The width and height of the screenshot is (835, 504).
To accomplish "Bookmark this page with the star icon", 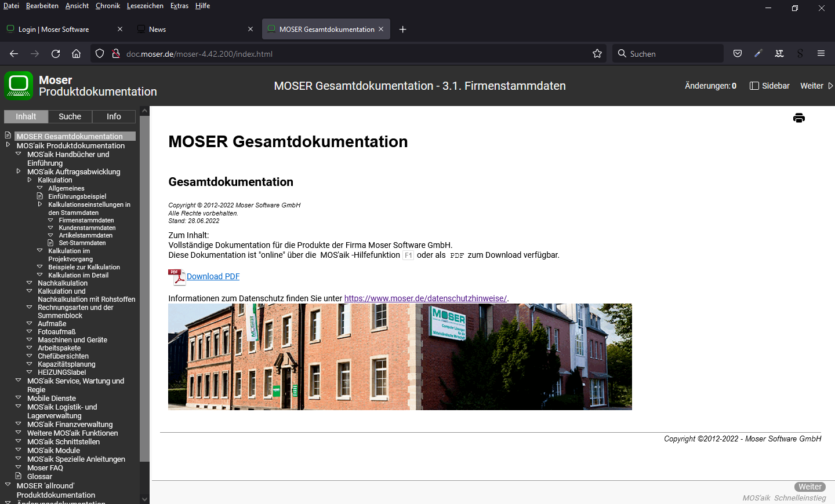I will tap(597, 53).
